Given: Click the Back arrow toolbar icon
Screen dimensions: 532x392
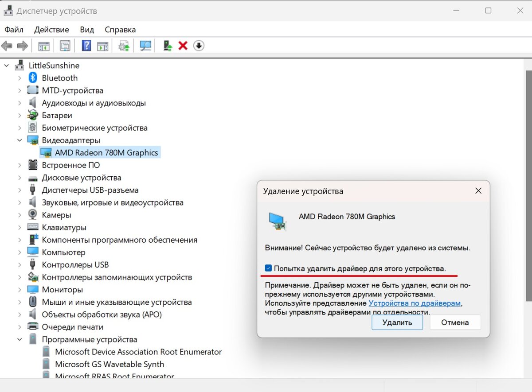Looking at the screenshot, I should click(x=7, y=46).
